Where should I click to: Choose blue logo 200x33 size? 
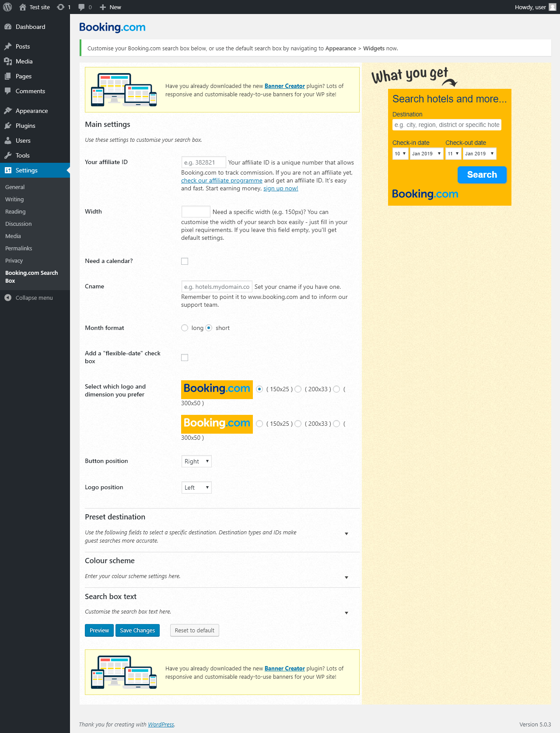pyautogui.click(x=298, y=389)
